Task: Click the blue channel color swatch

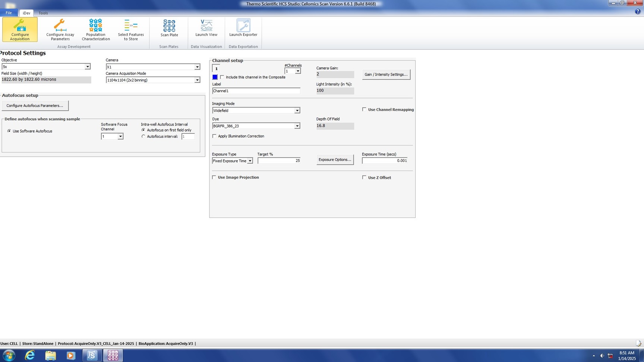Action: [x=215, y=77]
